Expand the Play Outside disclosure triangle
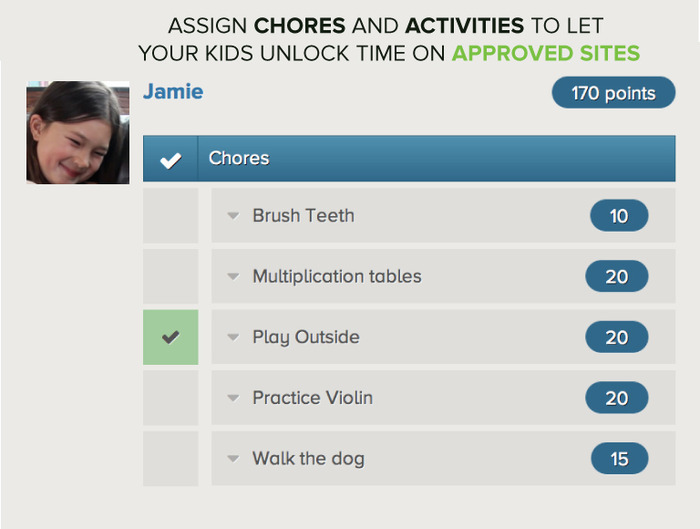This screenshot has width=700, height=529. (x=233, y=338)
